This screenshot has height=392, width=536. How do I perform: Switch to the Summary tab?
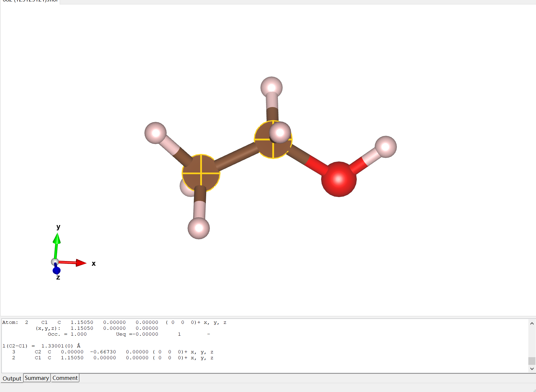37,378
